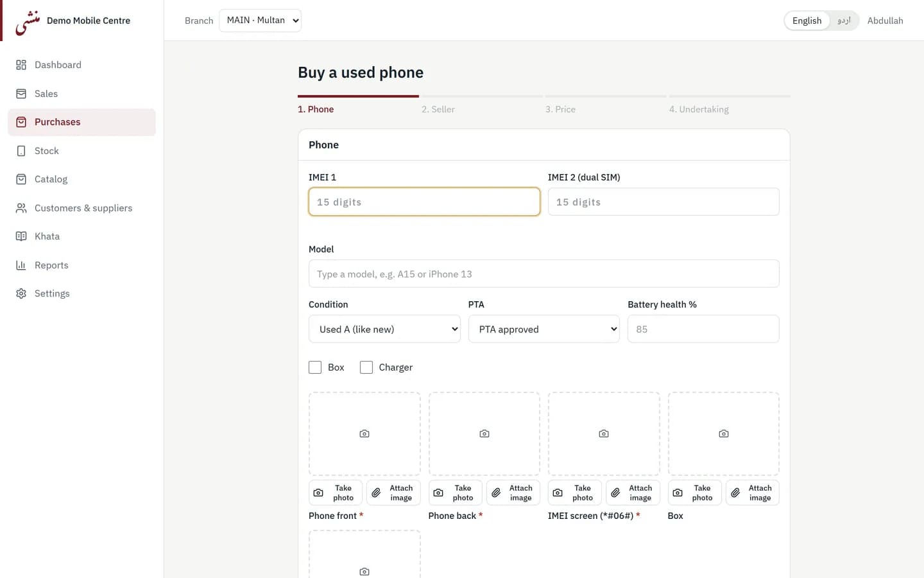This screenshot has height=578, width=924.
Task: Attach image for IMEI screen
Action: (x=633, y=493)
